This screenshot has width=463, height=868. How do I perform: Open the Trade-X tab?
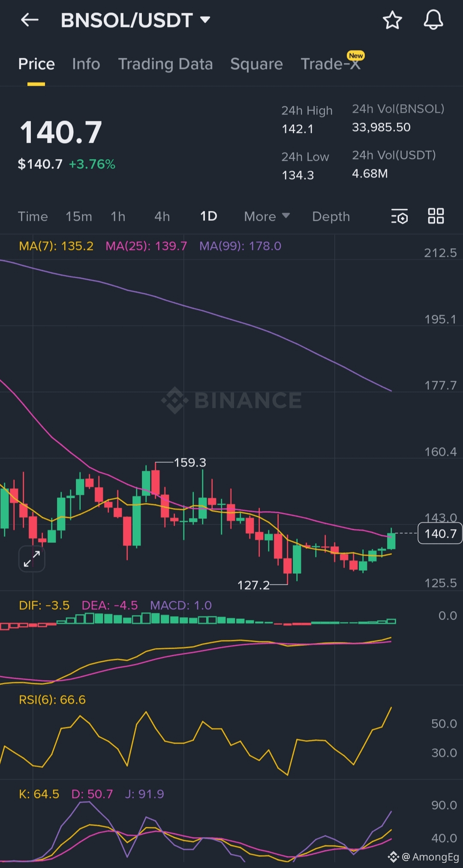tap(331, 64)
